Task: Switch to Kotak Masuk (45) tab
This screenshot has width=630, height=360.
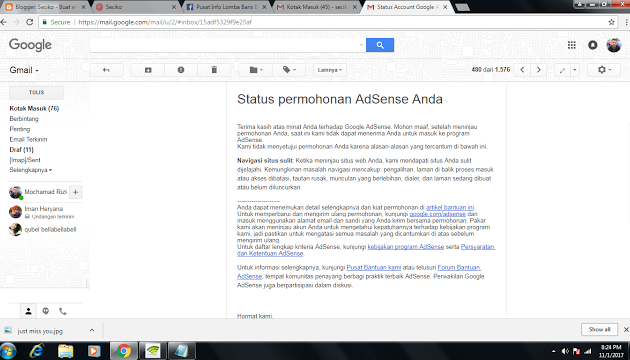Action: [318, 7]
